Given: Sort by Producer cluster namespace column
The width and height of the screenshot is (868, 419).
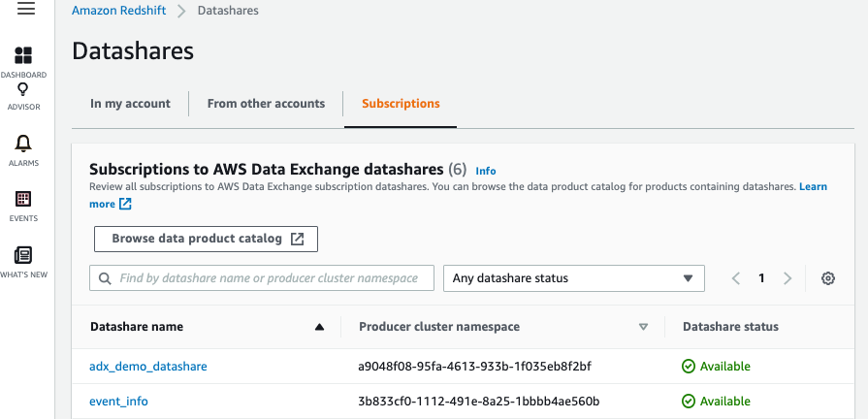Looking at the screenshot, I should 643,327.
